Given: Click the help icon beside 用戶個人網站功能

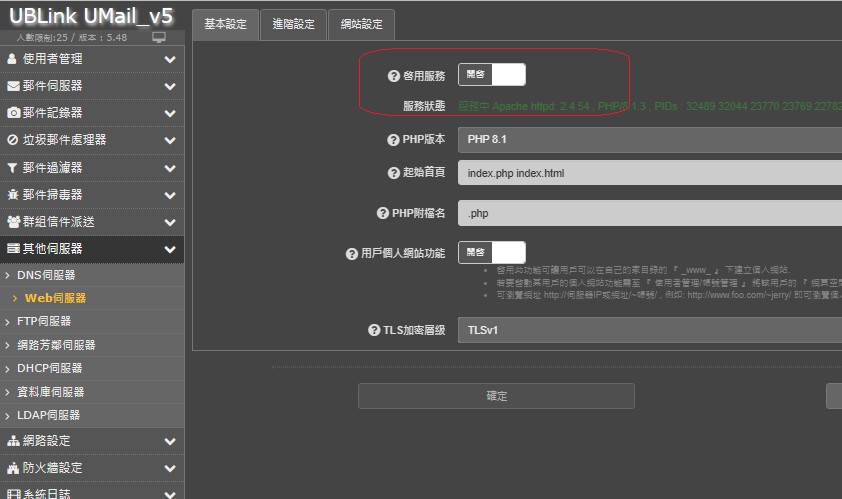Looking at the screenshot, I should point(351,254).
